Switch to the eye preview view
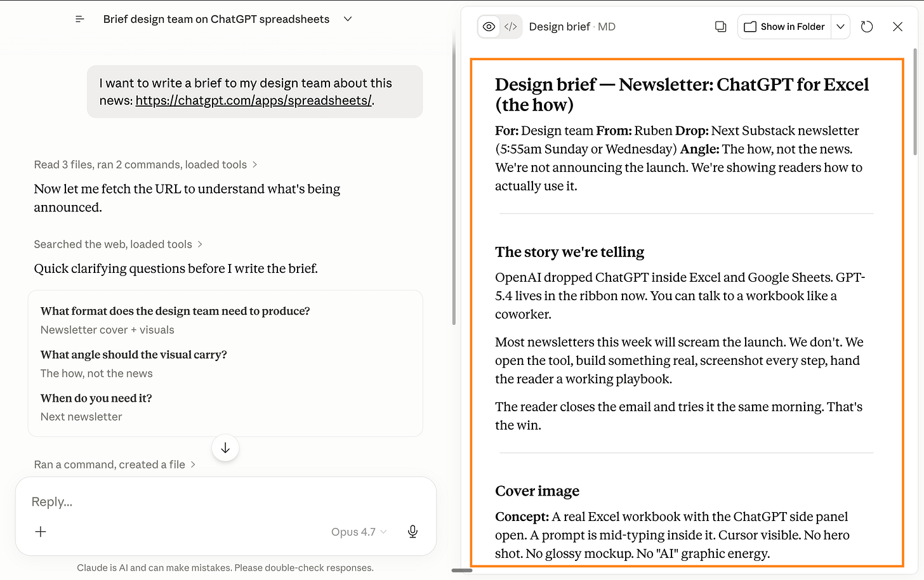 (489, 27)
